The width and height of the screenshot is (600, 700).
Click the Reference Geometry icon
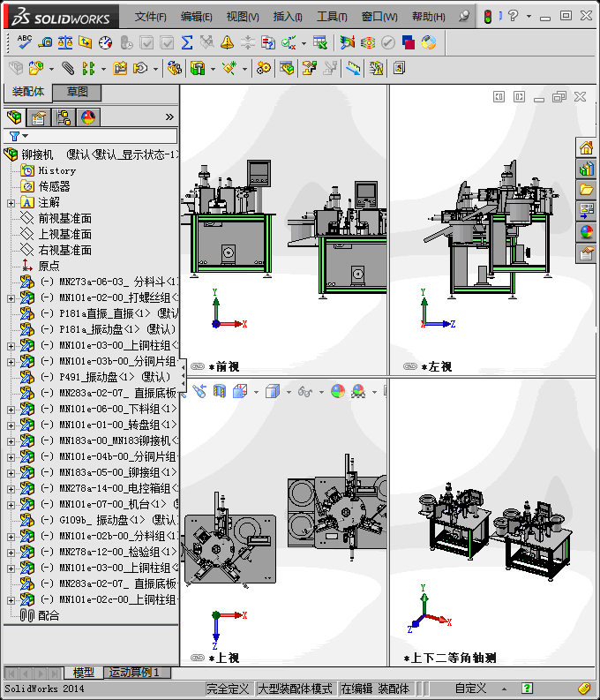(229, 68)
